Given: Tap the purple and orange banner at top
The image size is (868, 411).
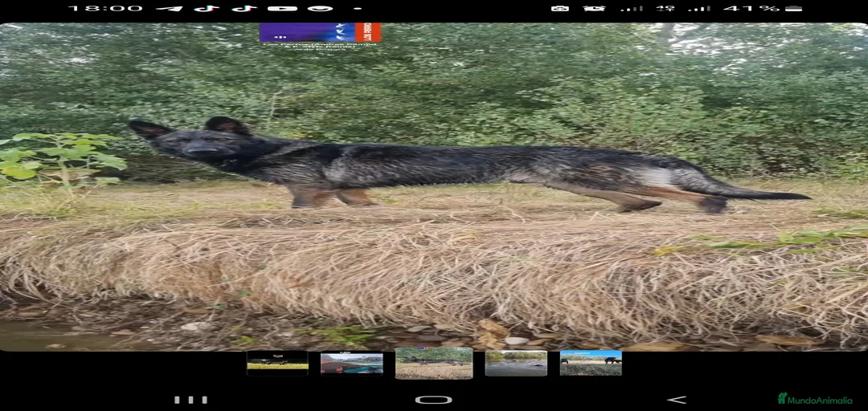Looking at the screenshot, I should (x=320, y=32).
